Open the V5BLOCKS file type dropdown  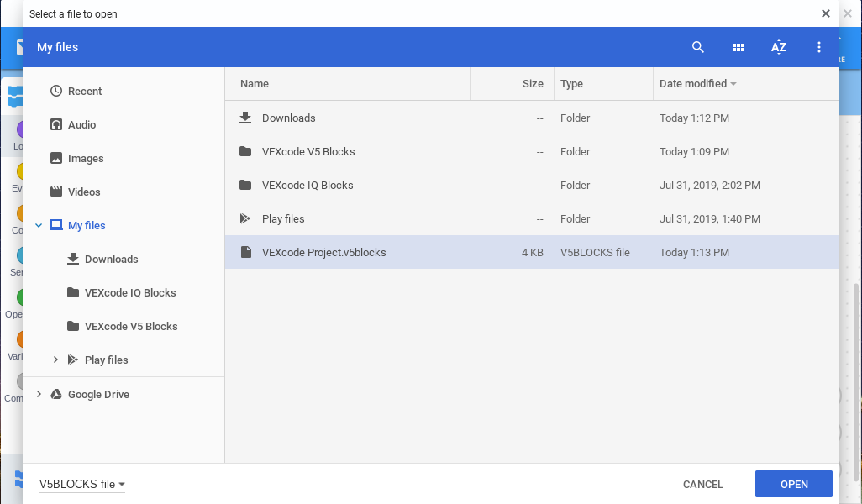pyautogui.click(x=81, y=484)
